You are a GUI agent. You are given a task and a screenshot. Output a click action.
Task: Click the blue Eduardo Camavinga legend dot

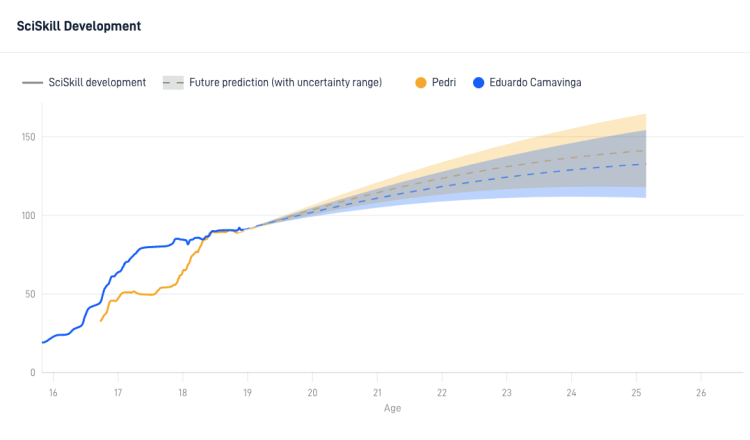coord(478,83)
